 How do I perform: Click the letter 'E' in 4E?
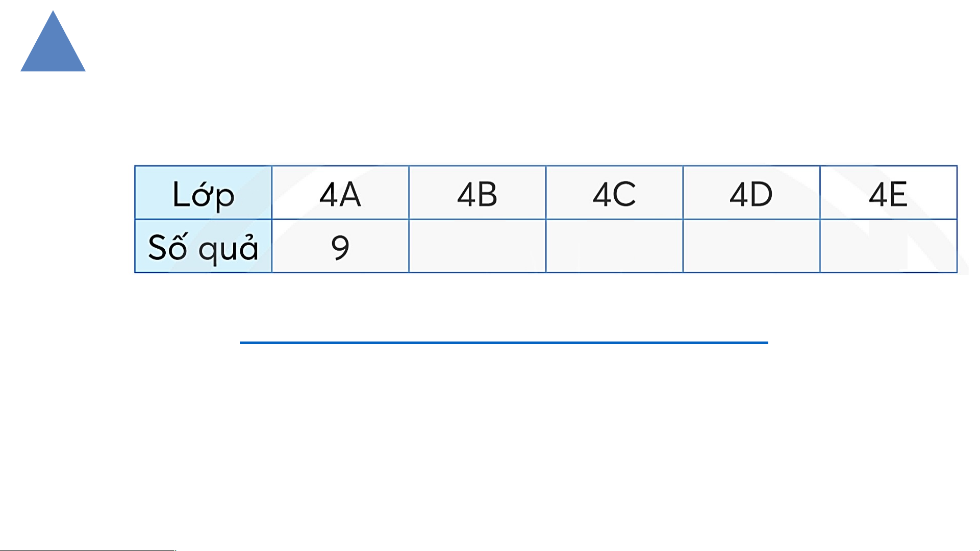click(x=898, y=194)
